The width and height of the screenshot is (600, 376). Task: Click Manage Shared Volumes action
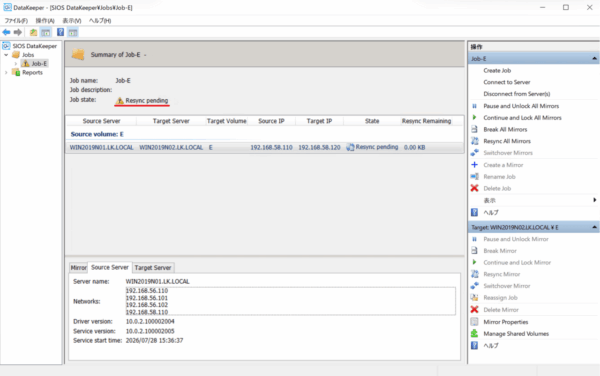click(x=516, y=334)
